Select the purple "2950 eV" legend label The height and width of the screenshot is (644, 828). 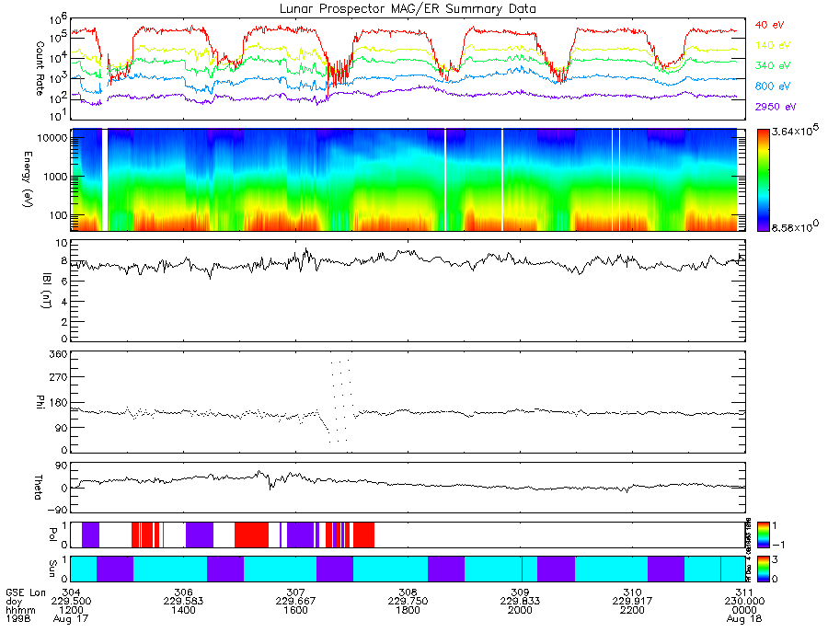pos(776,107)
